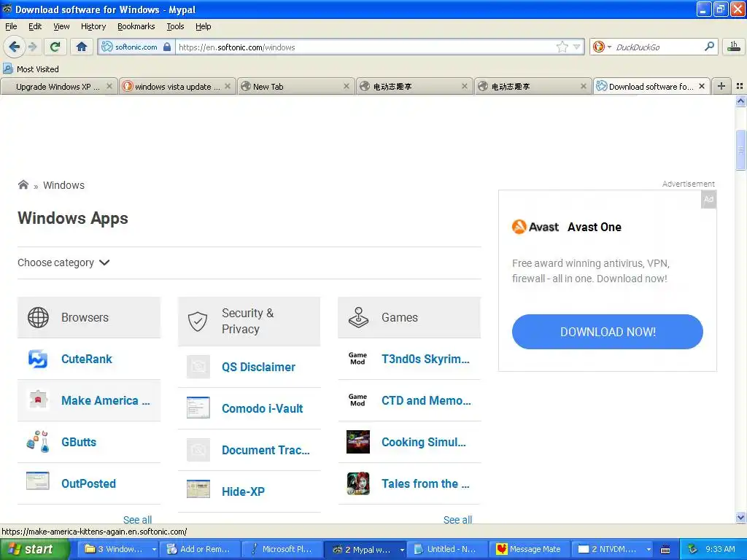Image resolution: width=747 pixels, height=560 pixels.
Task: Click the CuteRank app icon
Action: [38, 359]
